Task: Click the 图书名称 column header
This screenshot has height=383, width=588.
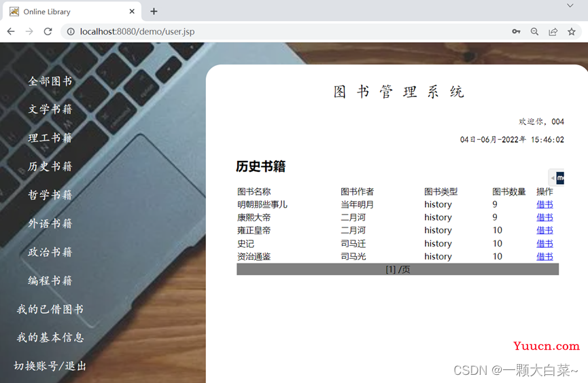Action: pyautogui.click(x=254, y=191)
